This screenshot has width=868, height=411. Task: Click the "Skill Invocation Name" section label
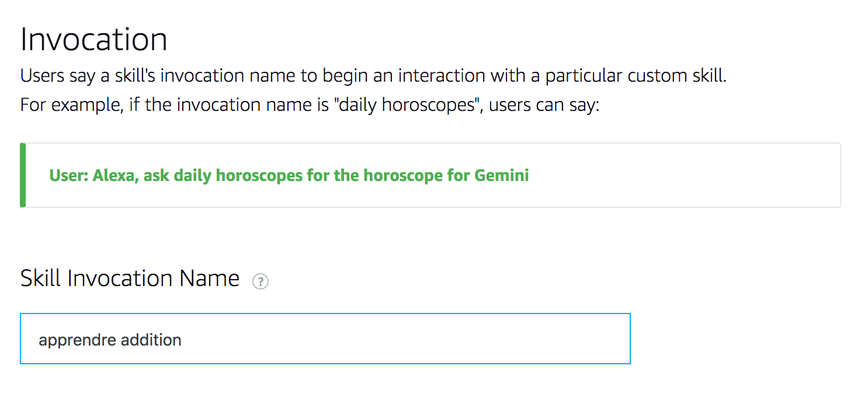click(x=130, y=278)
